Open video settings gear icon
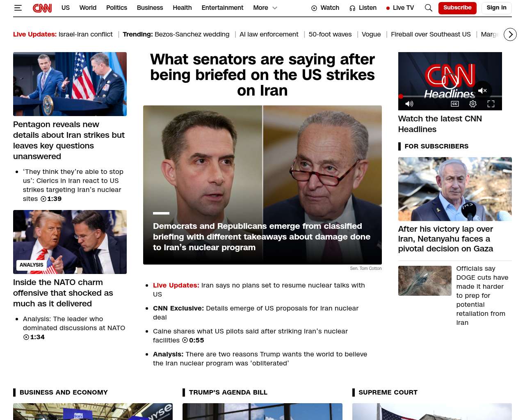 pyautogui.click(x=473, y=104)
